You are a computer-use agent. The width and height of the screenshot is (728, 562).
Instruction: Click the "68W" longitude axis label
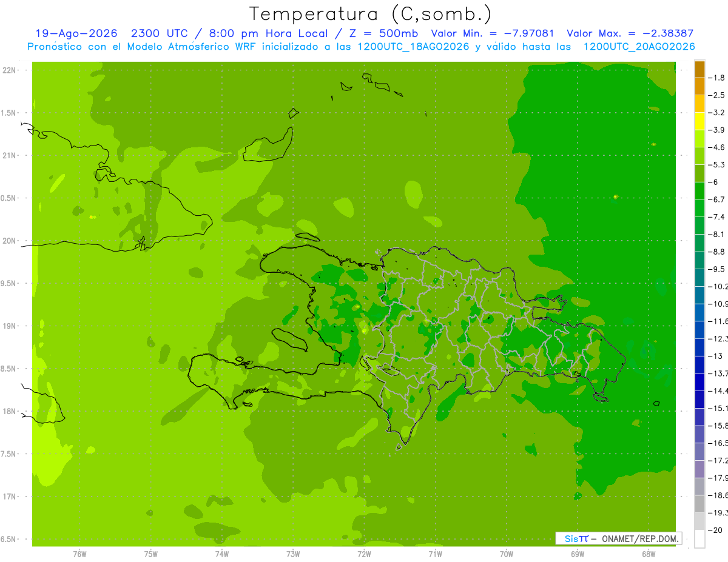click(x=649, y=553)
